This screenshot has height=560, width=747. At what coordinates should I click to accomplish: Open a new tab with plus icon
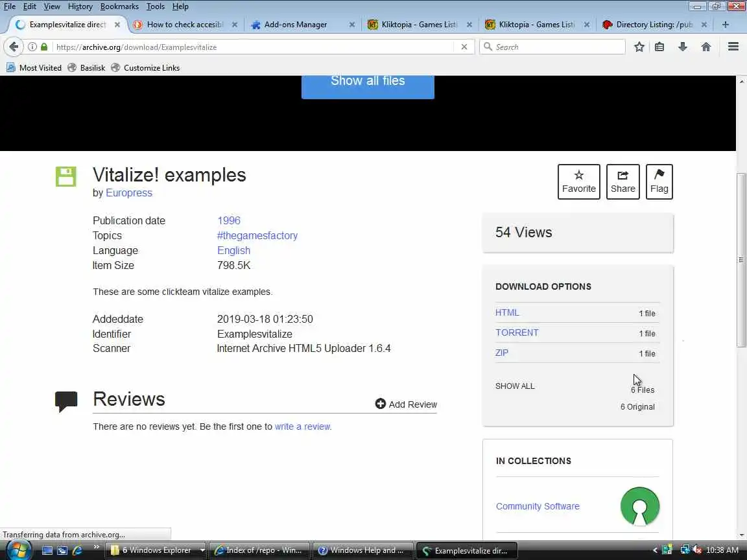tap(726, 24)
